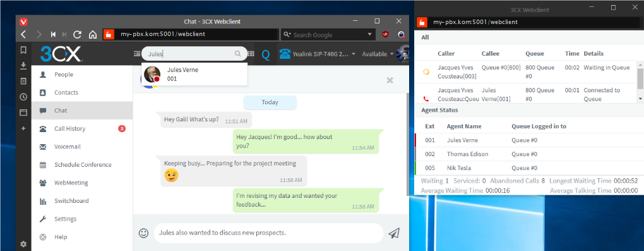Go to the browser home page

click(93, 35)
